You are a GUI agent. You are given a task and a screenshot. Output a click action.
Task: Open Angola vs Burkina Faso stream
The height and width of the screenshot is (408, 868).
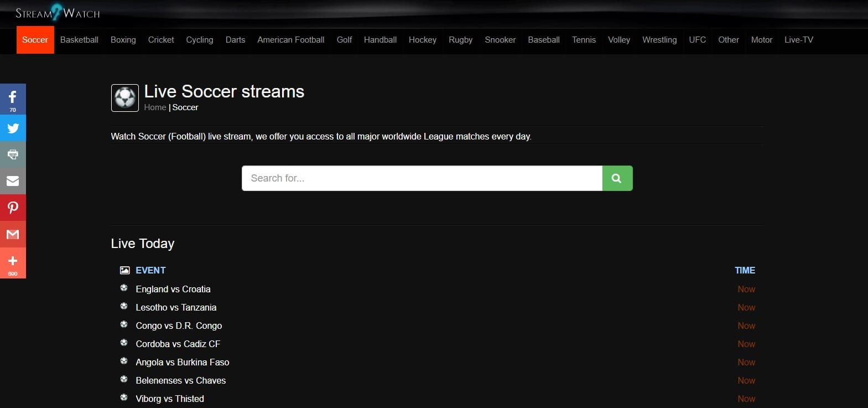[182, 362]
